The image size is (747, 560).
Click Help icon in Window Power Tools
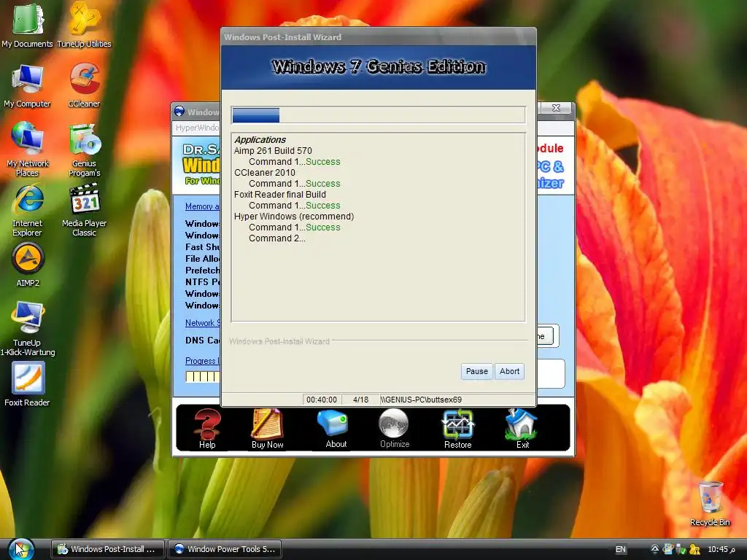pos(207,429)
